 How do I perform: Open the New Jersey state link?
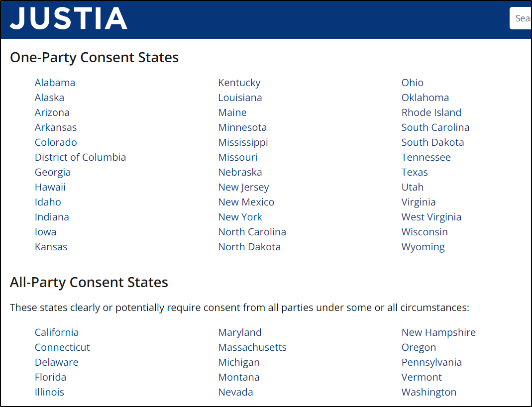point(244,187)
